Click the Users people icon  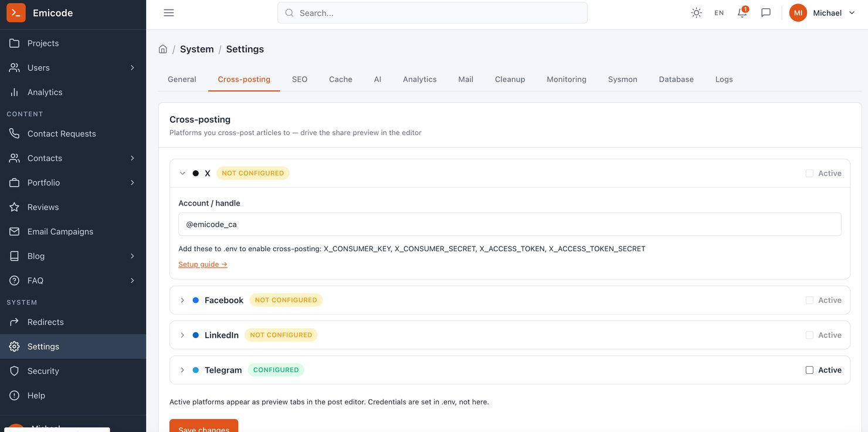pos(15,67)
